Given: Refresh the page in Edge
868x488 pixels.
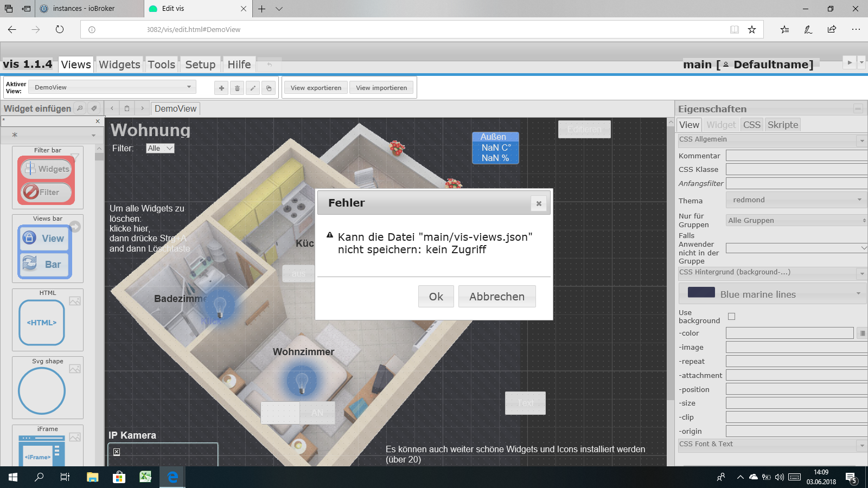Looking at the screenshot, I should [60, 29].
